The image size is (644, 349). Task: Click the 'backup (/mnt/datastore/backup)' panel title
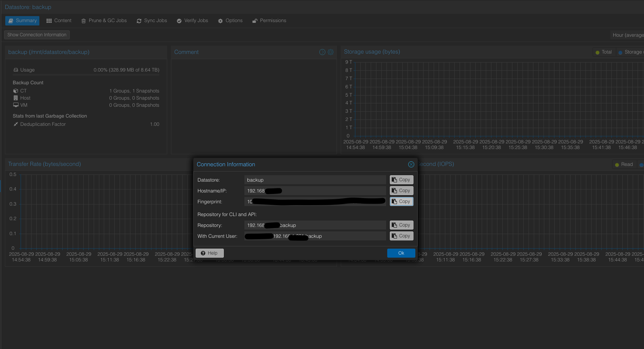[49, 52]
